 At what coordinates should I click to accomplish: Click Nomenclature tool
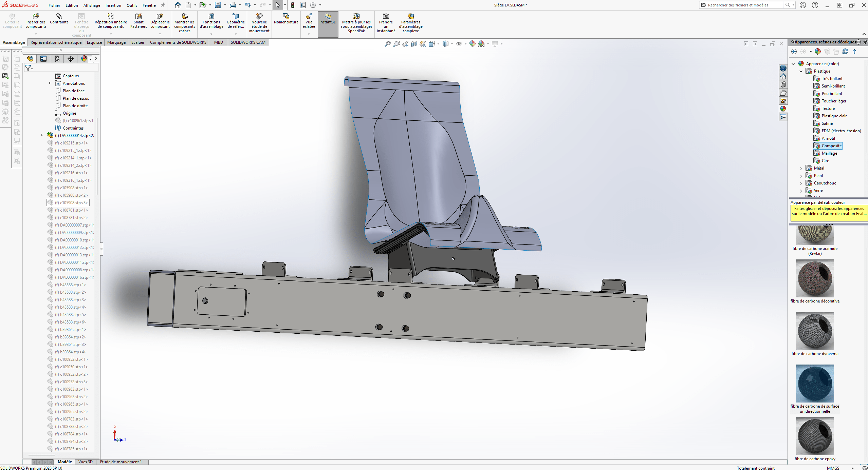(x=286, y=19)
